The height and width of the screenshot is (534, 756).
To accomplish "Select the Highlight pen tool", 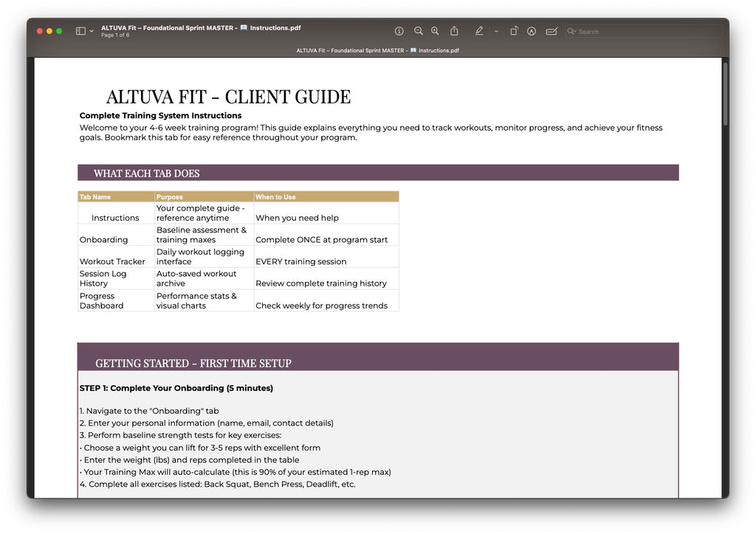I will (479, 31).
